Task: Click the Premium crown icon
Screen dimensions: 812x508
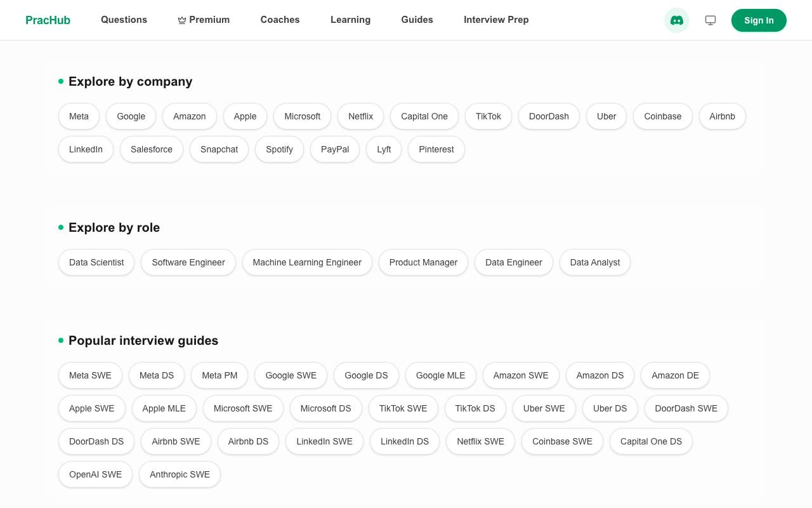Action: click(x=182, y=20)
